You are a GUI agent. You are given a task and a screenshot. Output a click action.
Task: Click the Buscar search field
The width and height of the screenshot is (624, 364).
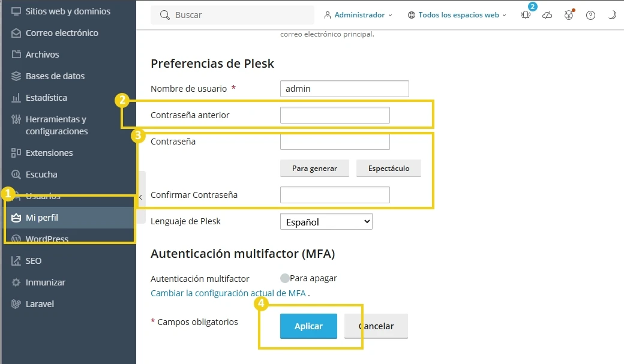click(x=232, y=15)
